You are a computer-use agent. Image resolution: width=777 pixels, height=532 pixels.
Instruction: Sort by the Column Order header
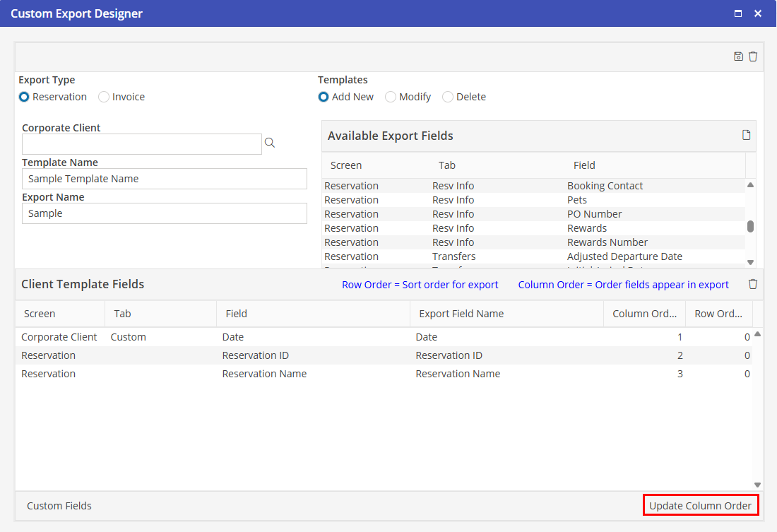(x=644, y=314)
